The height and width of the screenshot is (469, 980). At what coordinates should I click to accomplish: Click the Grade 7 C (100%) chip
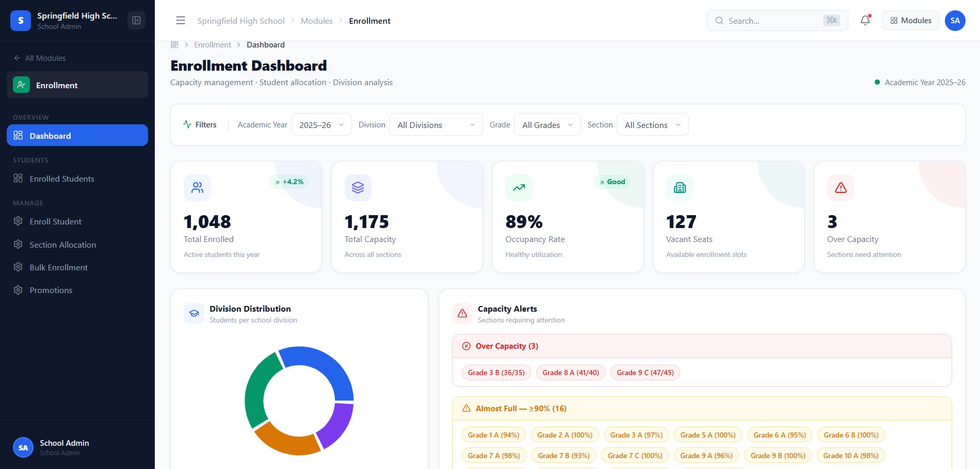point(635,456)
